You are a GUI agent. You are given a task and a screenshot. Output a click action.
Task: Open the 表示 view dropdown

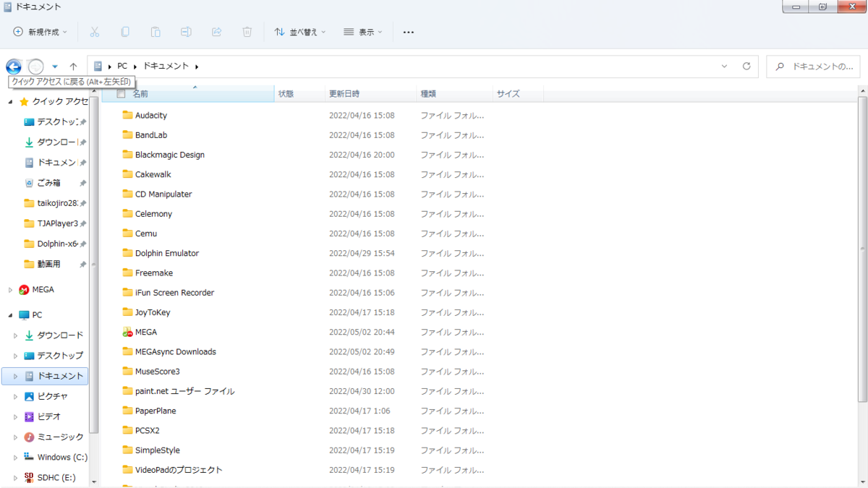pos(363,32)
